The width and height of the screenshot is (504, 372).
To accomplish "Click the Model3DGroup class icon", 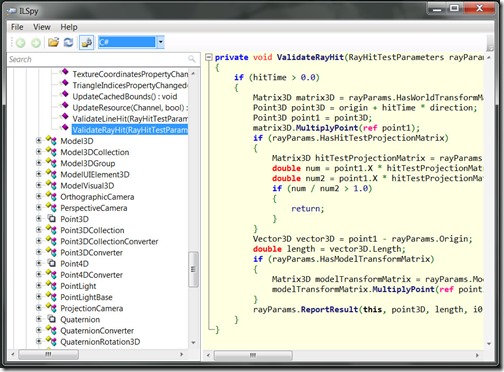I will point(51,163).
